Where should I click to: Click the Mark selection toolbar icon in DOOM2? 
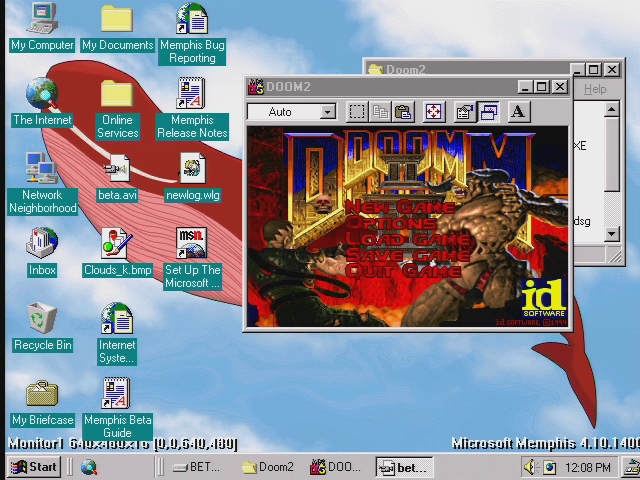pyautogui.click(x=357, y=112)
